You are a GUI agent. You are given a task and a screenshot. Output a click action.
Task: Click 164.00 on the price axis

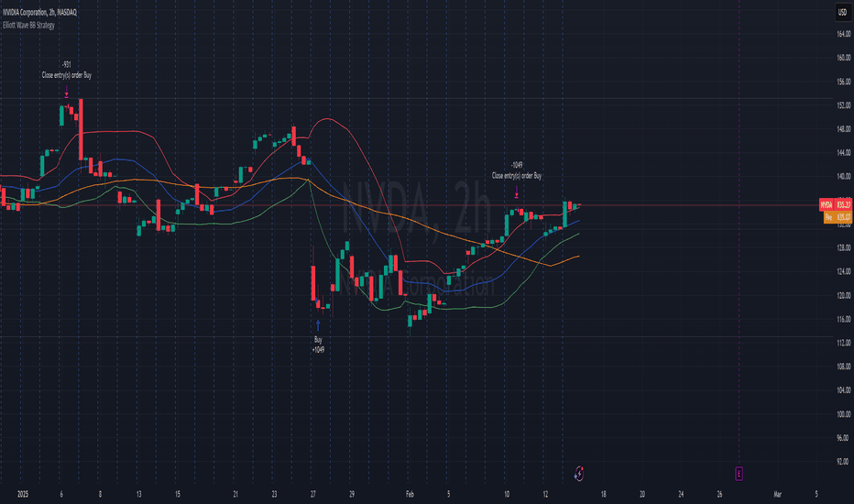(843, 34)
